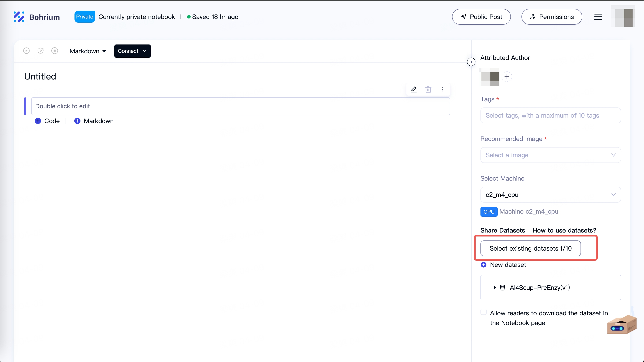Click the Tags selection field

coord(551,115)
